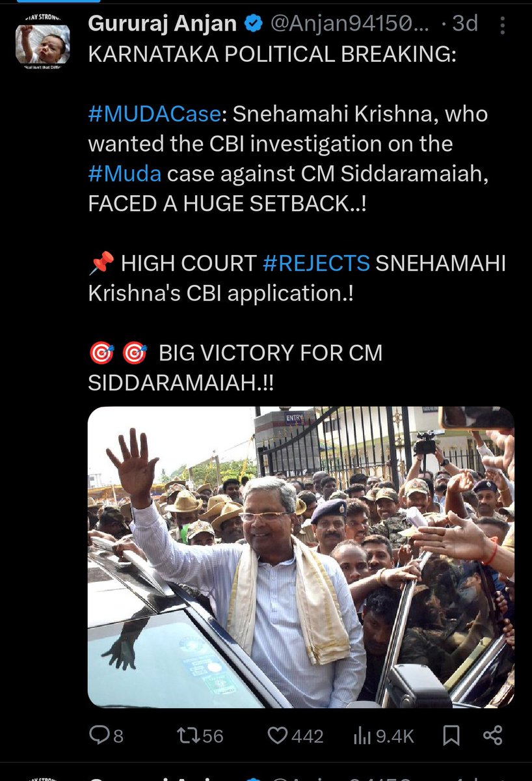Open the attached photo of waving man
This screenshot has height=781, width=532.
point(301,557)
